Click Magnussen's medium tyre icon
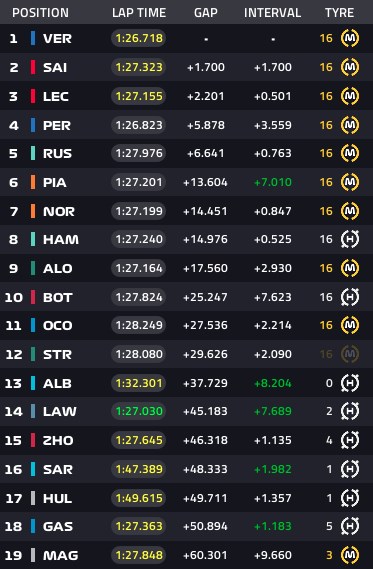373x569 pixels. (350, 555)
